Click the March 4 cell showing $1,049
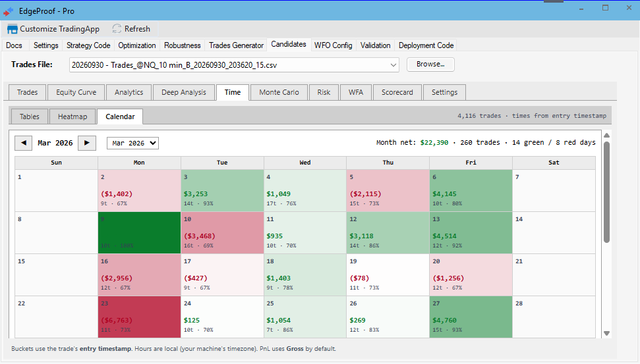 [x=305, y=190]
